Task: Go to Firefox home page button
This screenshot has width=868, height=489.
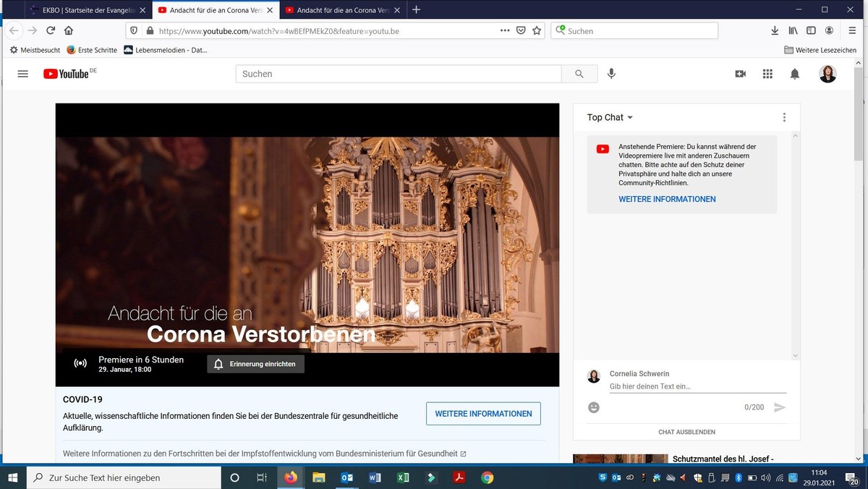Action: (x=69, y=30)
